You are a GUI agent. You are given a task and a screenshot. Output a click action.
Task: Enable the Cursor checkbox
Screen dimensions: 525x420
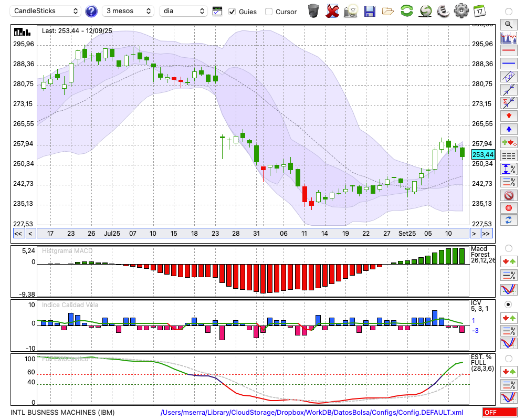tap(268, 12)
